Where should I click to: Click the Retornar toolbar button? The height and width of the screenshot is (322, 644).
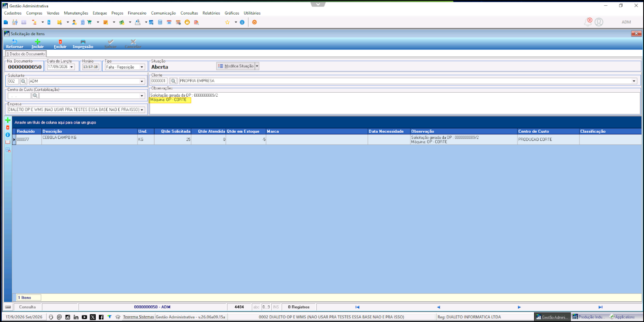pyautogui.click(x=15, y=44)
